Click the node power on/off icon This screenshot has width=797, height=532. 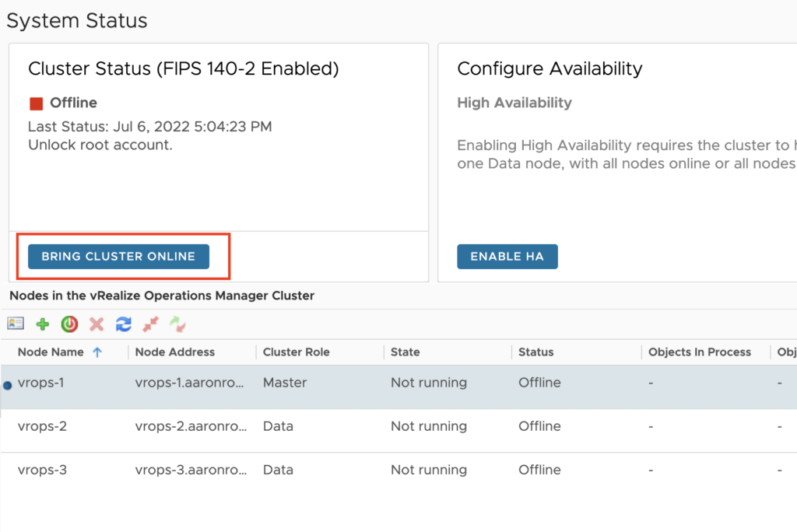[x=70, y=324]
